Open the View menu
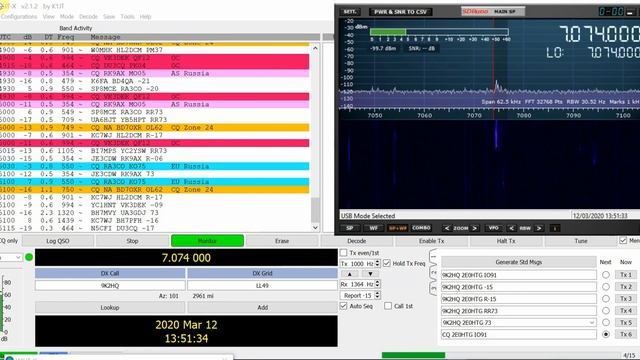640x360 pixels. [x=49, y=17]
